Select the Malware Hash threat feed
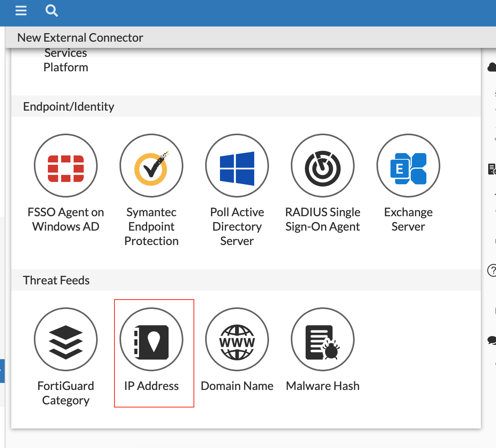Screen dimensions: 496x448 322,339
